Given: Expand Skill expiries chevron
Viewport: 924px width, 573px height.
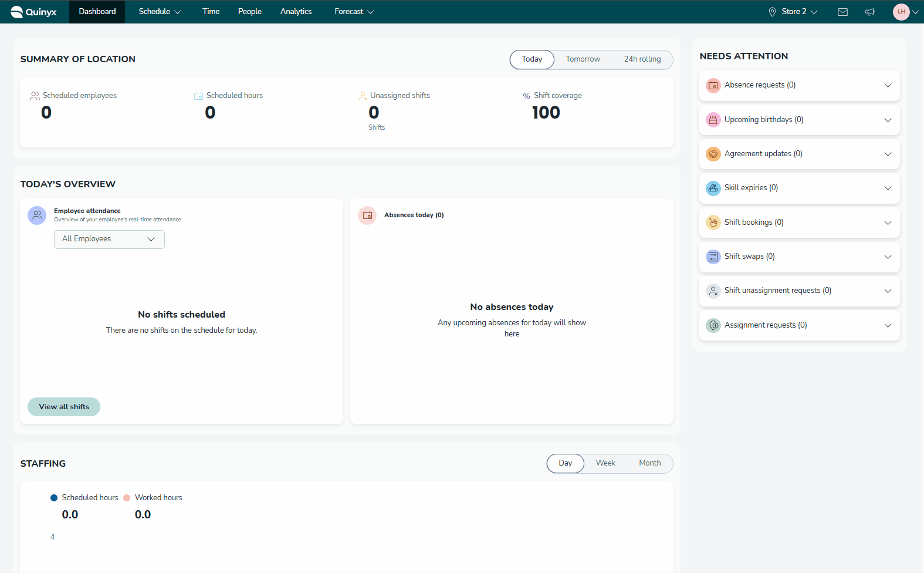Looking at the screenshot, I should point(888,188).
